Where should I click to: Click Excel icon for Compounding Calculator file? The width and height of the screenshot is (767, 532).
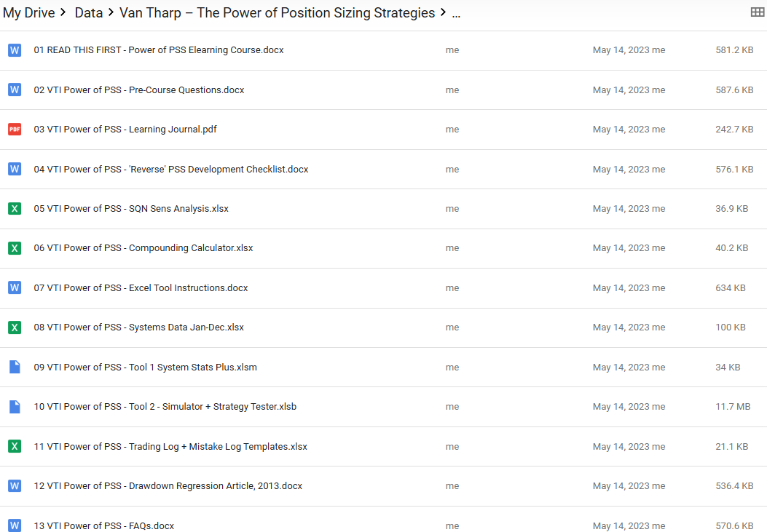[x=15, y=248]
